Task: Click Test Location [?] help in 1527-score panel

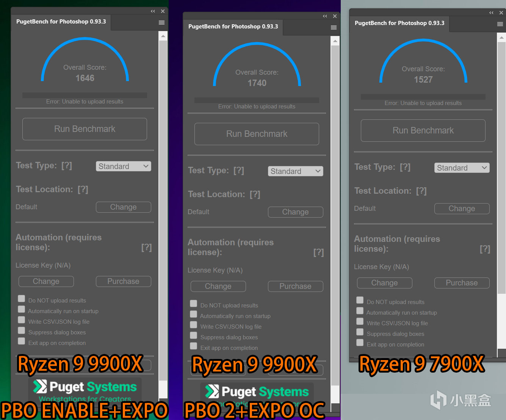Action: pos(421,191)
